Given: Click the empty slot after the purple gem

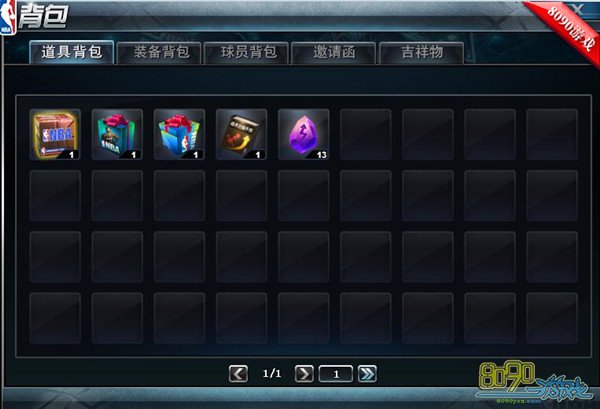Looking at the screenshot, I should tap(365, 134).
